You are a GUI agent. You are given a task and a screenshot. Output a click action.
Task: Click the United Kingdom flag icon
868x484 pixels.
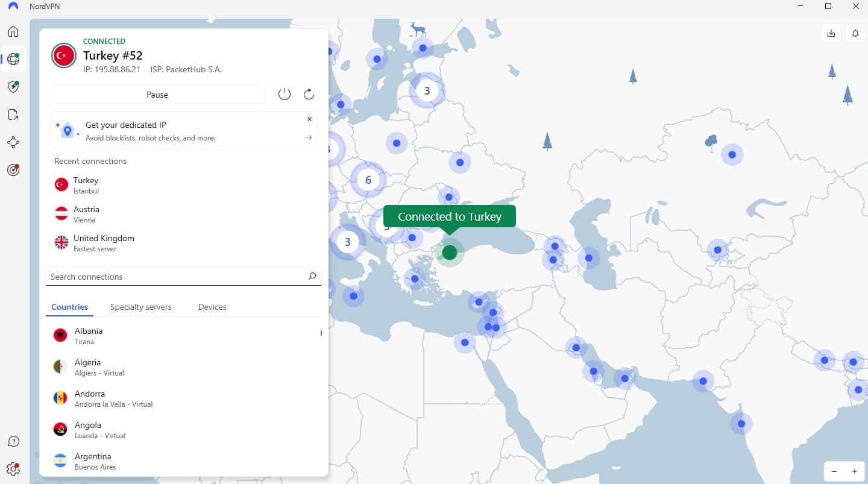(x=61, y=243)
